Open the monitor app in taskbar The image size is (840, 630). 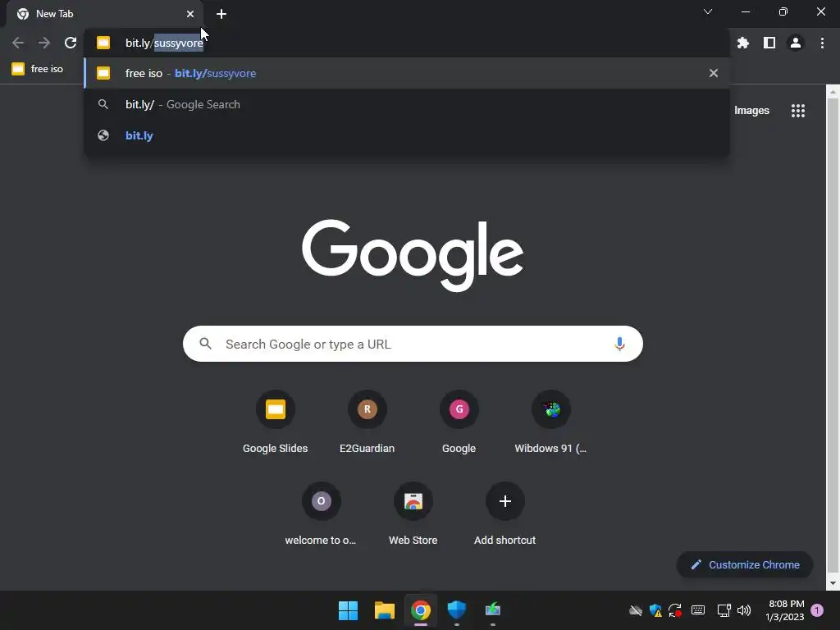pos(493,610)
